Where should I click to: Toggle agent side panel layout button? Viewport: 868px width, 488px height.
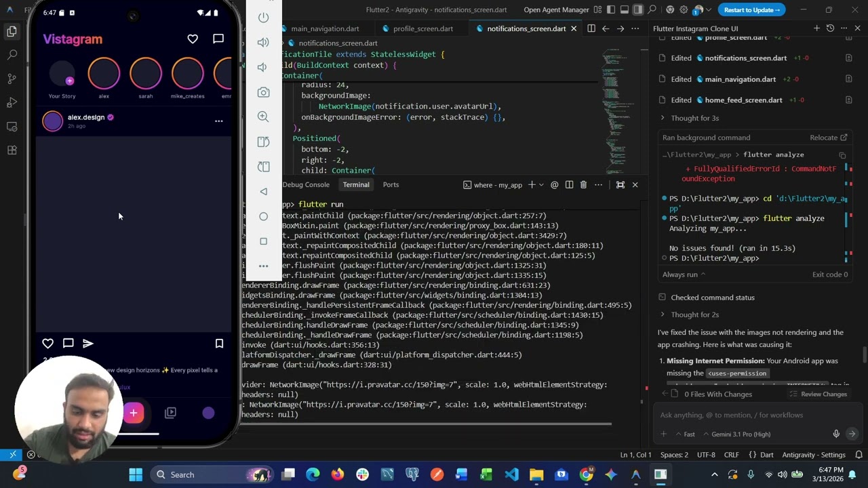click(638, 9)
